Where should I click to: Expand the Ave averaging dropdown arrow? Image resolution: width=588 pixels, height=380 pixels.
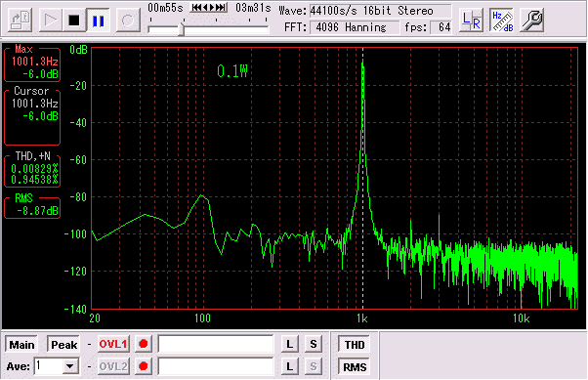click(x=70, y=366)
